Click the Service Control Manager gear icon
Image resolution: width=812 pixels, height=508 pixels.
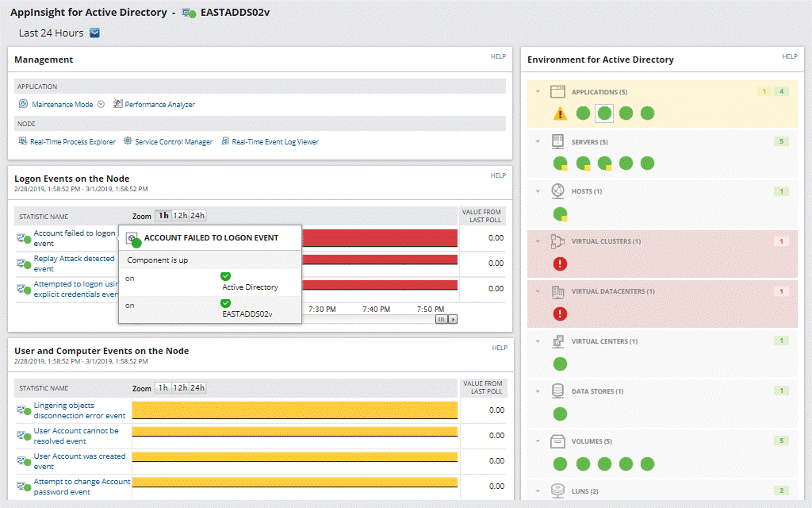pyautogui.click(x=128, y=141)
